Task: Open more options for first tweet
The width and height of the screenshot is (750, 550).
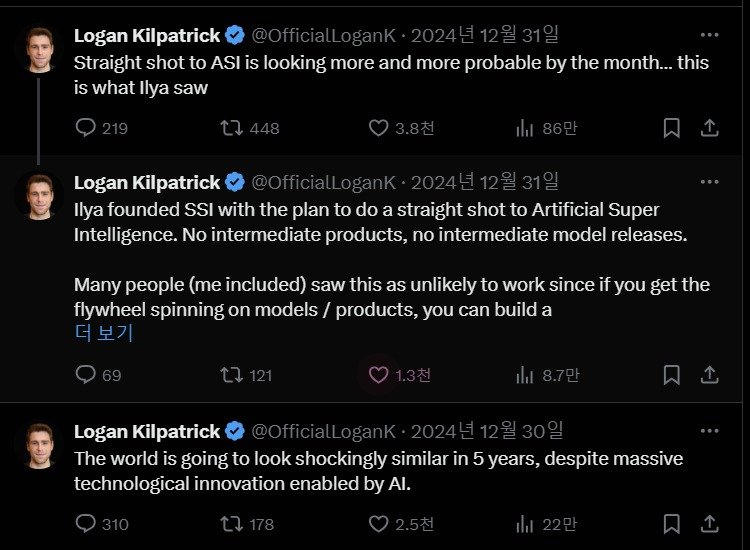Action: pyautogui.click(x=709, y=35)
